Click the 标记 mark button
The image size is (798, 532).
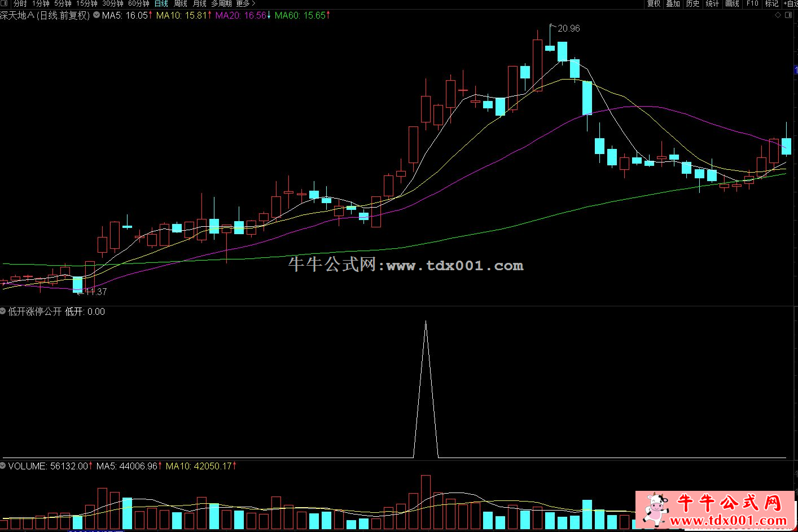point(771,3)
